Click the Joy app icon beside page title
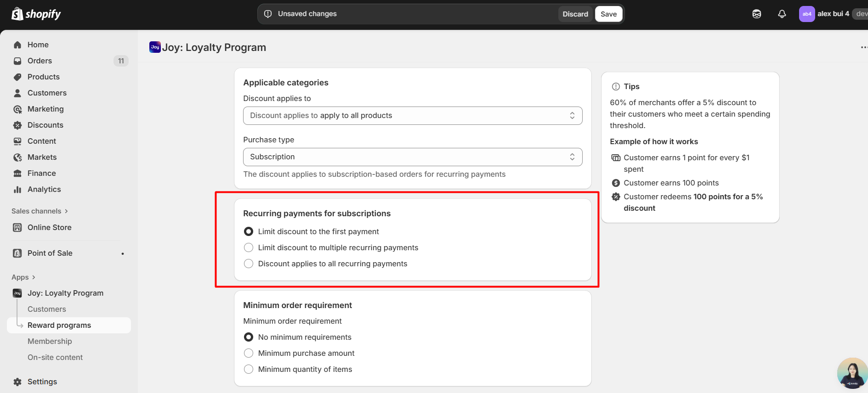The width and height of the screenshot is (868, 393). 155,47
